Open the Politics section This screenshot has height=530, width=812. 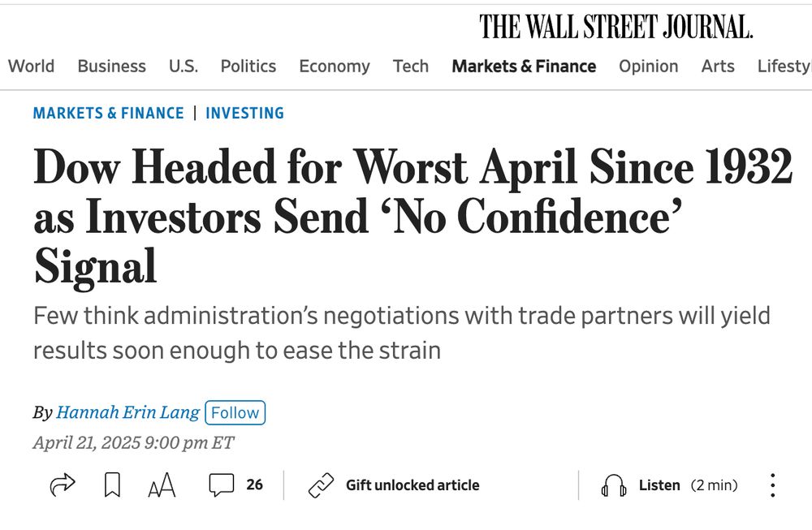(248, 67)
